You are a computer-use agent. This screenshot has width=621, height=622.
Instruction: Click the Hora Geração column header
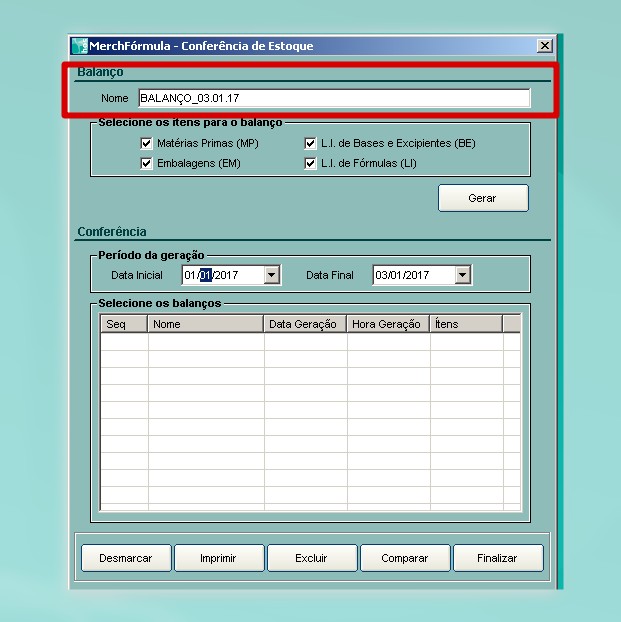tap(388, 324)
